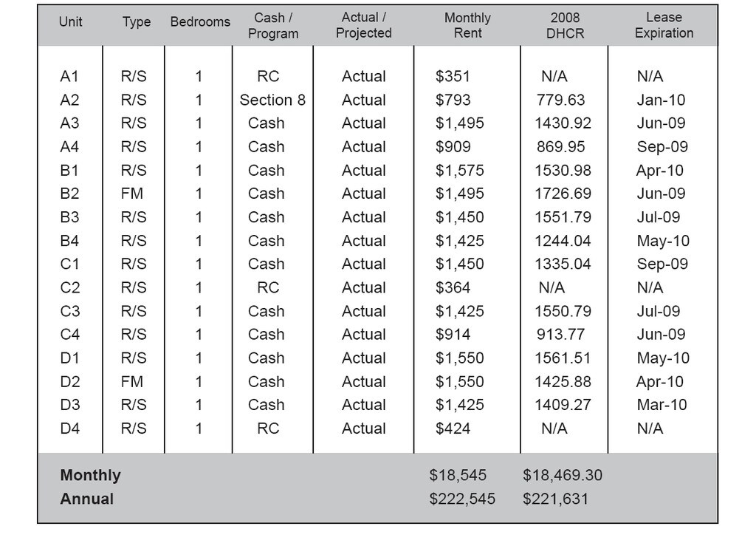Click unit A1 cell
756x543 pixels.
click(69, 76)
